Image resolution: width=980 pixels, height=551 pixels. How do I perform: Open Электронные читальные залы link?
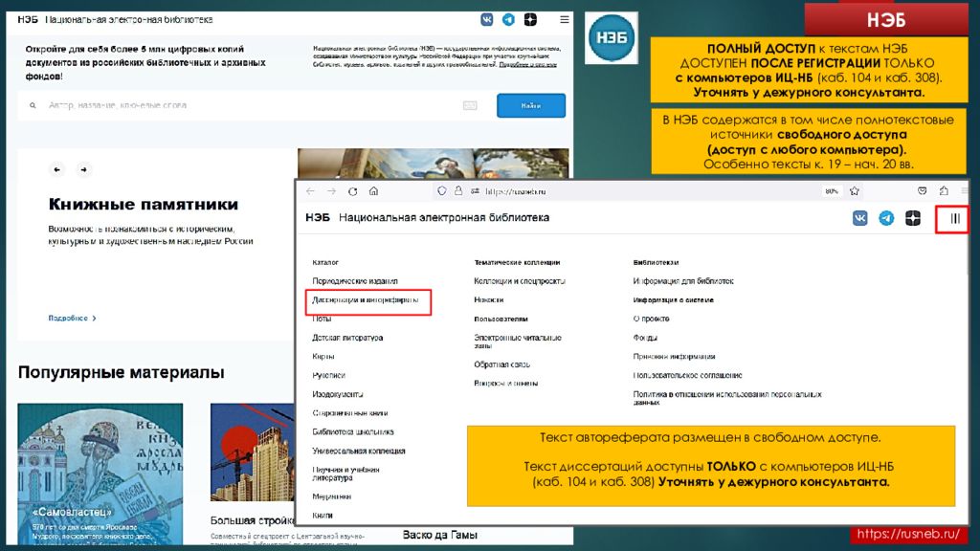pyautogui.click(x=518, y=342)
